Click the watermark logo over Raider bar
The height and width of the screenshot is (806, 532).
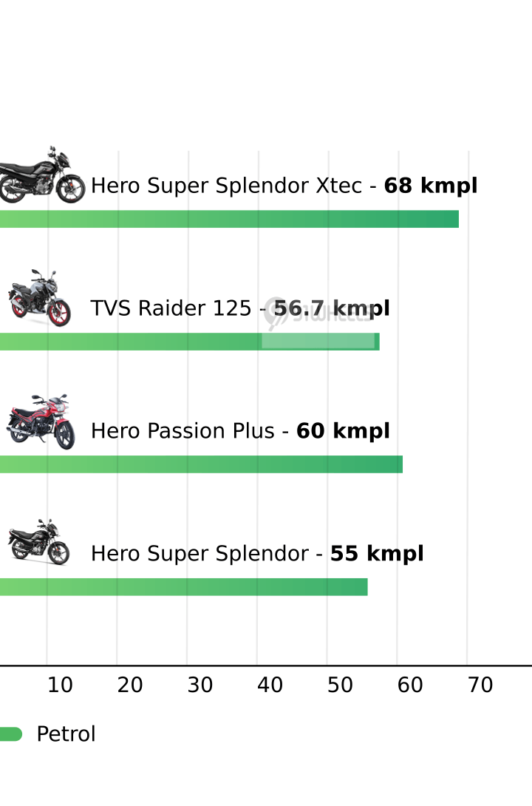click(x=318, y=314)
